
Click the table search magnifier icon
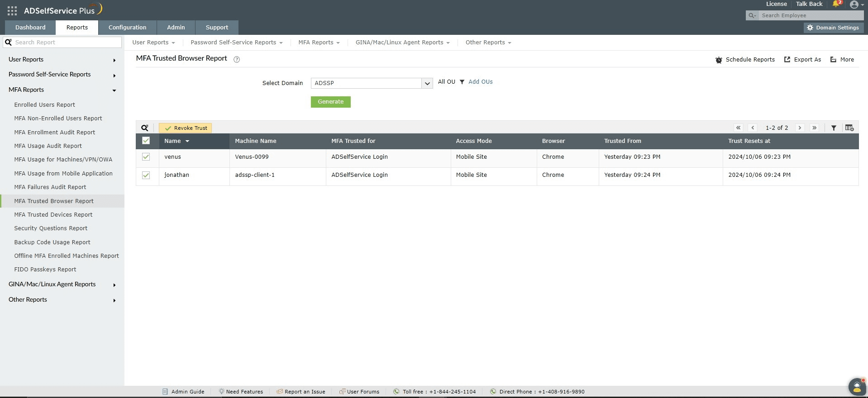[x=145, y=128]
